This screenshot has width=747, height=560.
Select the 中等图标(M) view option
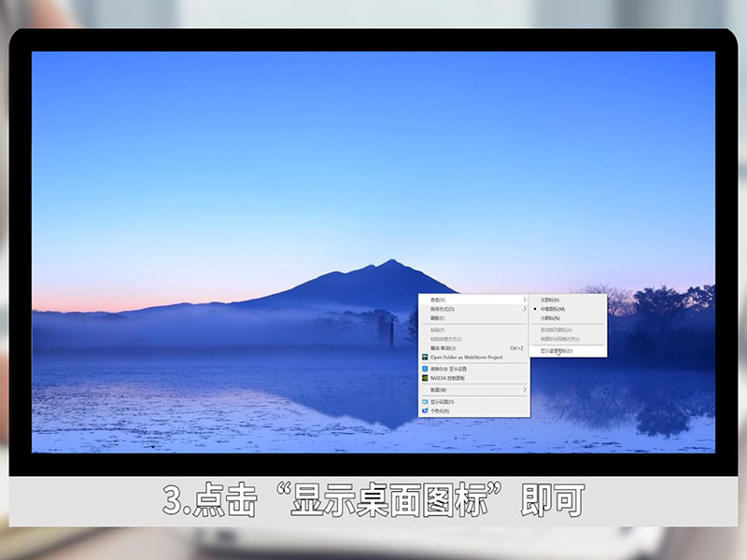pyautogui.click(x=569, y=309)
